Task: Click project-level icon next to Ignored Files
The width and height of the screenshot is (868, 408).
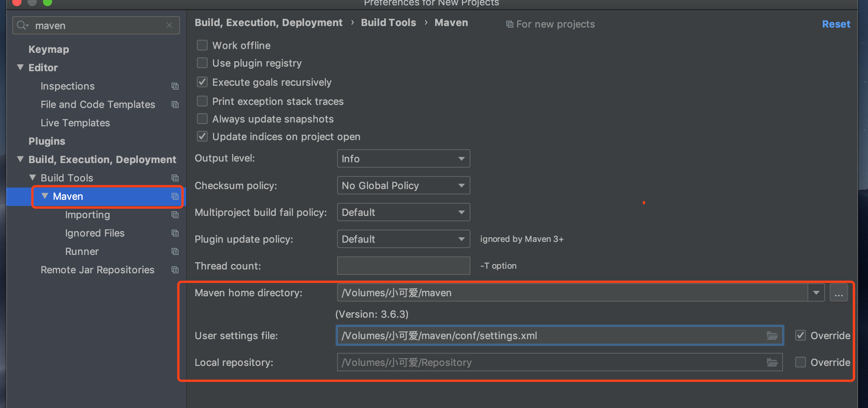Action: coord(175,233)
